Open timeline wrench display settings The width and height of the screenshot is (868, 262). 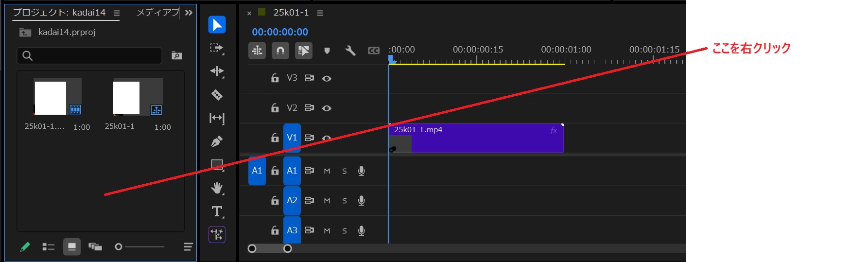pyautogui.click(x=350, y=51)
